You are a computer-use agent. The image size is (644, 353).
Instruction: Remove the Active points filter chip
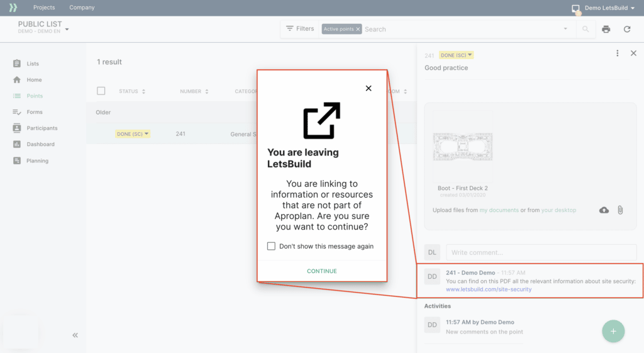pyautogui.click(x=358, y=29)
